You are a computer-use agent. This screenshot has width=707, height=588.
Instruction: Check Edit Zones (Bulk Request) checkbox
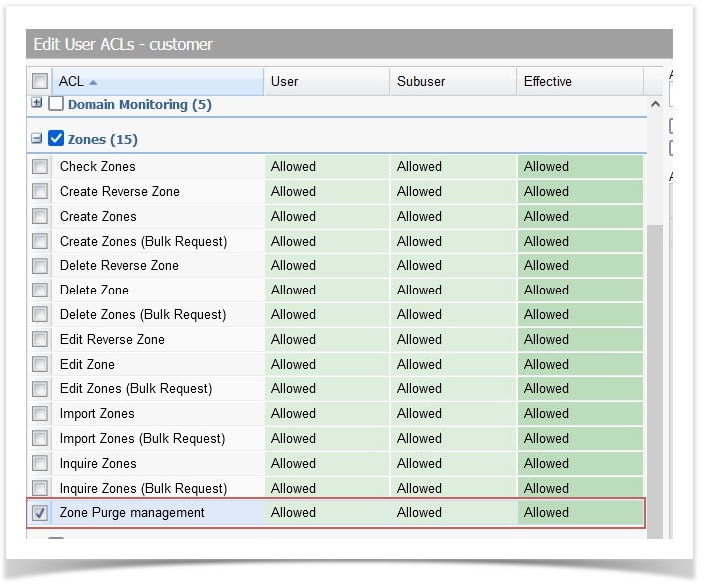tap(40, 388)
